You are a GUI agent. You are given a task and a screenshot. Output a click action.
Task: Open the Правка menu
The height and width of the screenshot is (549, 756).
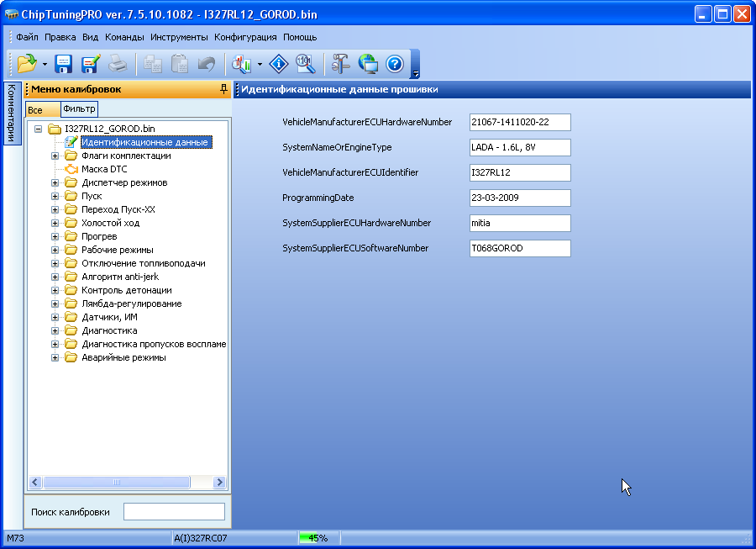[x=60, y=37]
